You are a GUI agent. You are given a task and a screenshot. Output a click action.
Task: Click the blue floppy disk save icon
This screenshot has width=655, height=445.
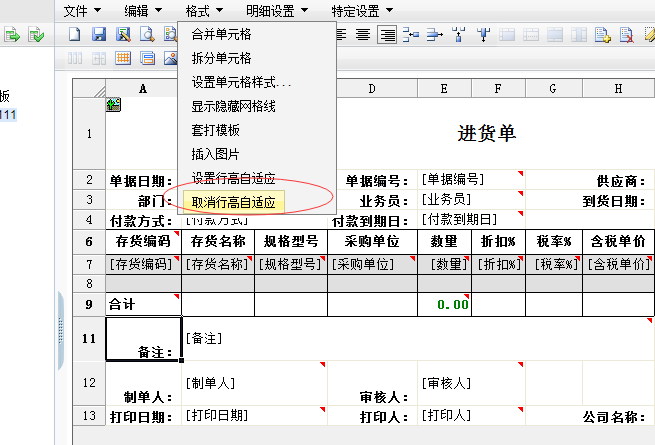click(99, 35)
